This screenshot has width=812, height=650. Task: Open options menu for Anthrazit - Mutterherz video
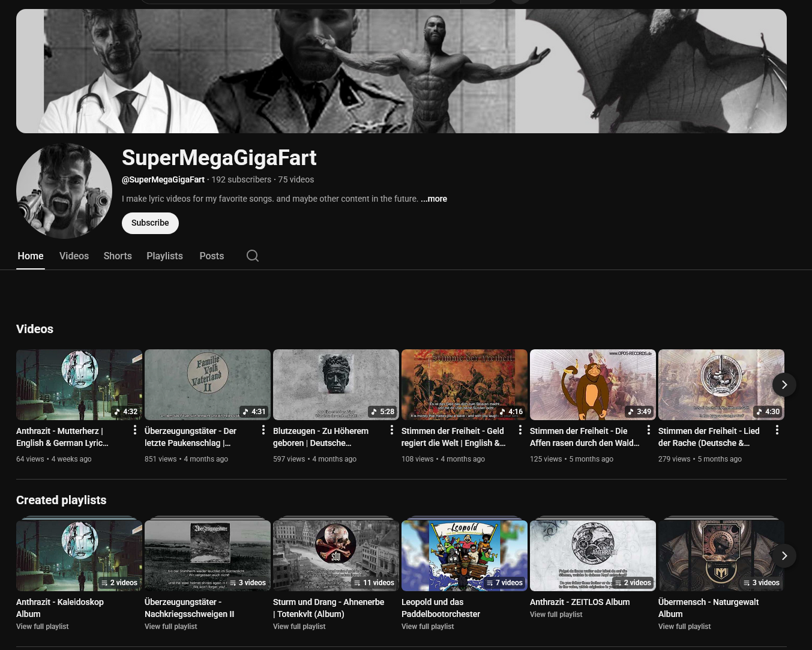(135, 430)
